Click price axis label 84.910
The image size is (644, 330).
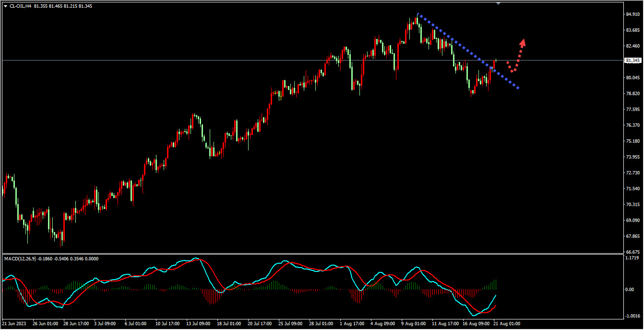(633, 14)
